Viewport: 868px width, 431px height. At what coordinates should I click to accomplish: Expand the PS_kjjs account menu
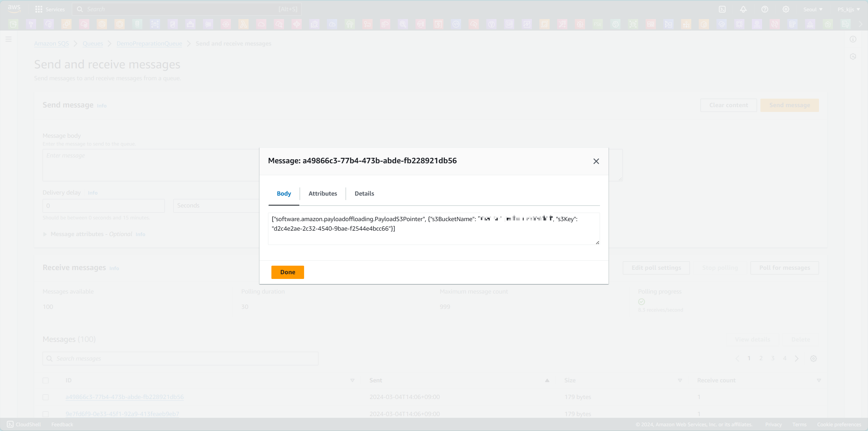click(x=848, y=9)
